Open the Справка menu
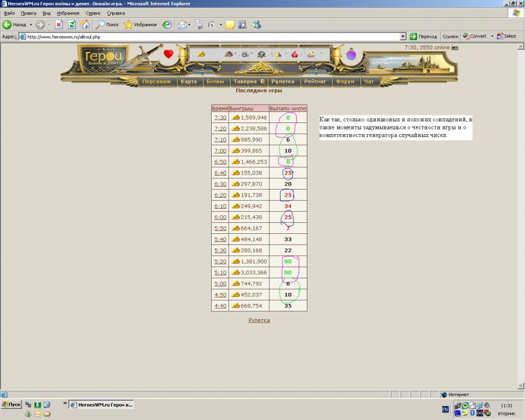The image size is (525, 420). tap(116, 13)
